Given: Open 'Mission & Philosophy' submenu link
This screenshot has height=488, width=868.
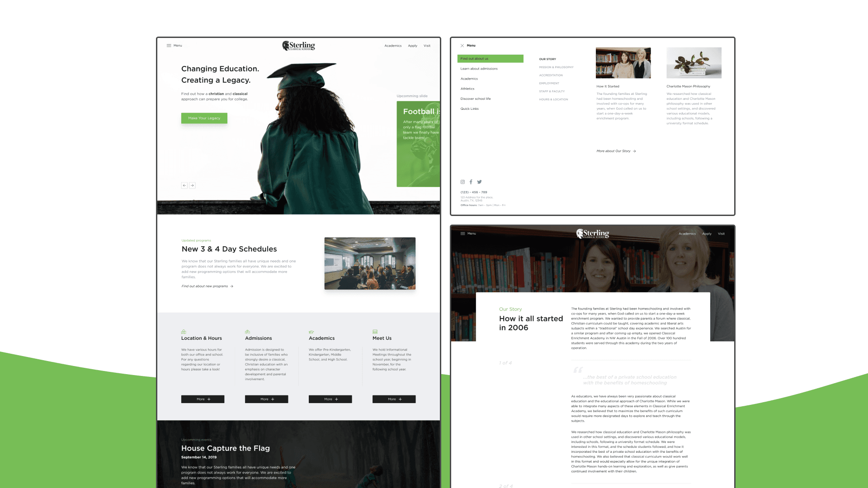Looking at the screenshot, I should [556, 67].
